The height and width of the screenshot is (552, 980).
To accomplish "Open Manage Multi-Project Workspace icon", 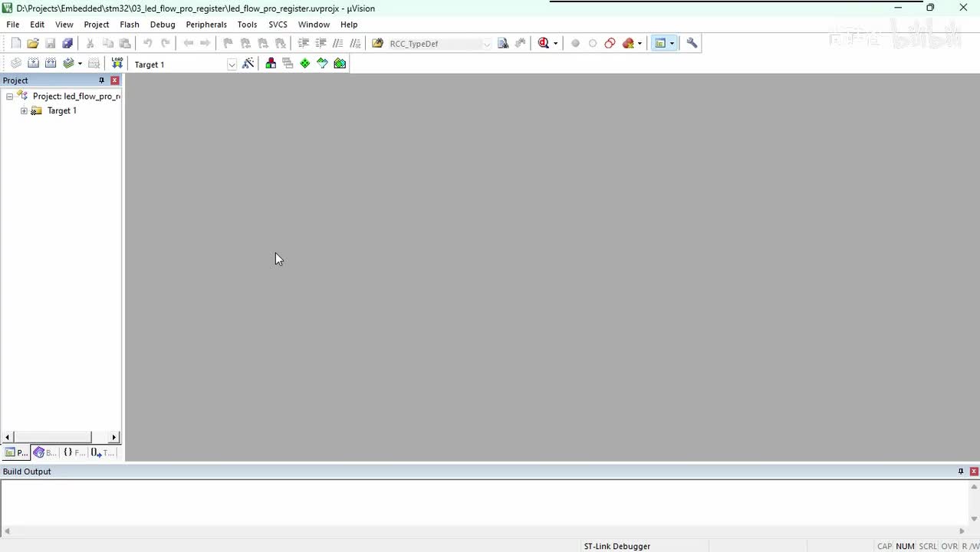I will pos(288,64).
